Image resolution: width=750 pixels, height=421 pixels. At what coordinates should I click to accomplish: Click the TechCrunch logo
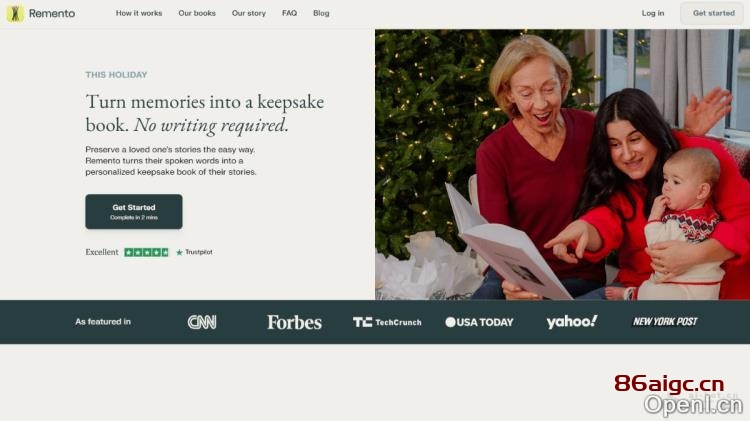[x=387, y=322]
